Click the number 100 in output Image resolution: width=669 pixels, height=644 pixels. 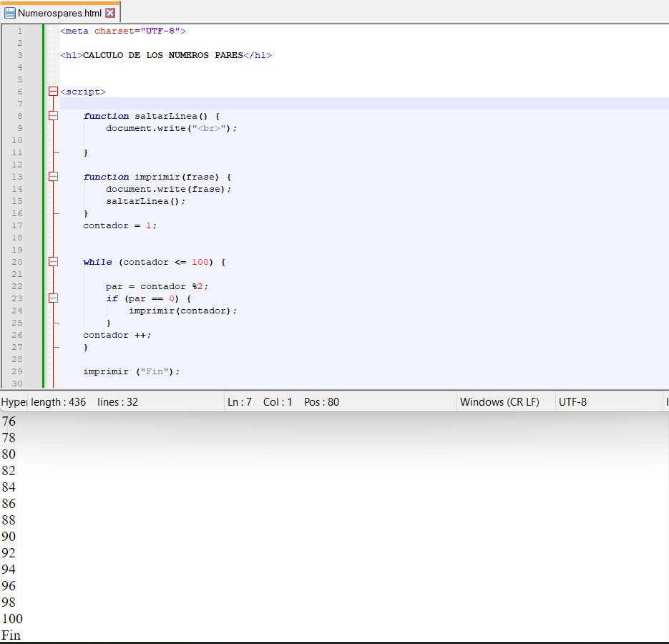(x=12, y=619)
